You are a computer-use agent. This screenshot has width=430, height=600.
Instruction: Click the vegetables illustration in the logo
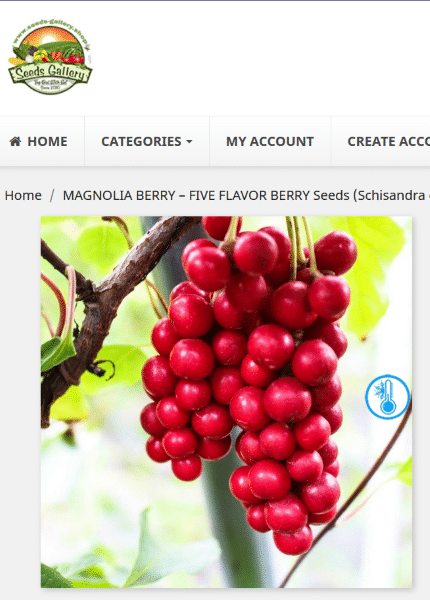click(48, 54)
